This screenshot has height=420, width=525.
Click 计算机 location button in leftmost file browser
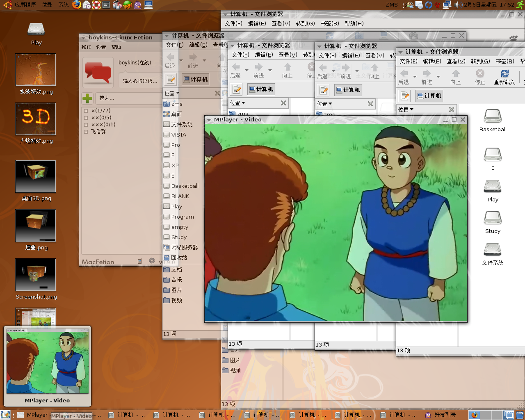[196, 79]
